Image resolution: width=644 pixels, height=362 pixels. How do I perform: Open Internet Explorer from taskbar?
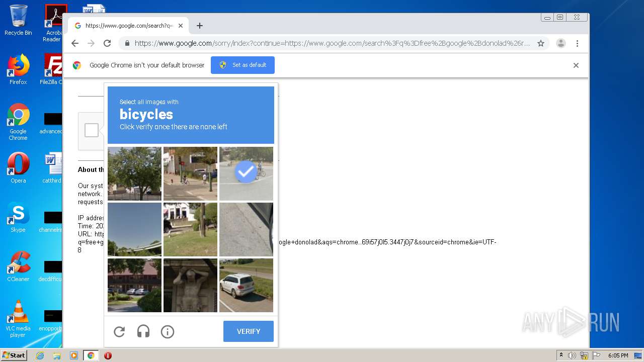[x=40, y=355]
